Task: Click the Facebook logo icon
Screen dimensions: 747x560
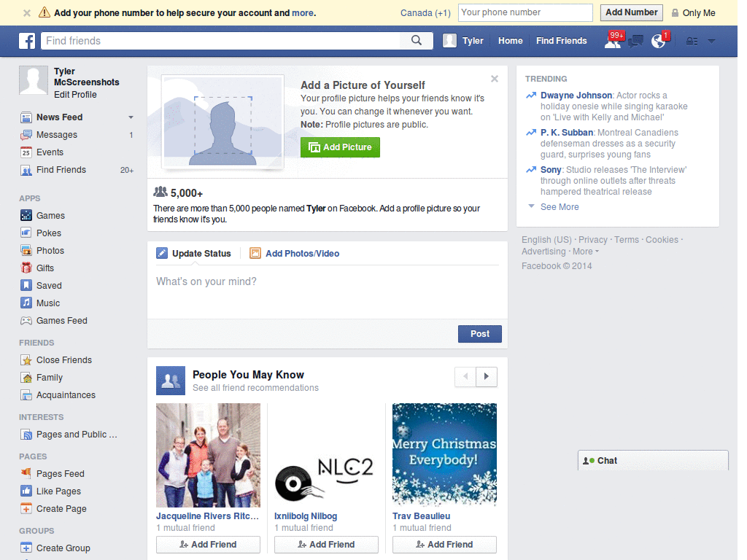Action: 27,40
